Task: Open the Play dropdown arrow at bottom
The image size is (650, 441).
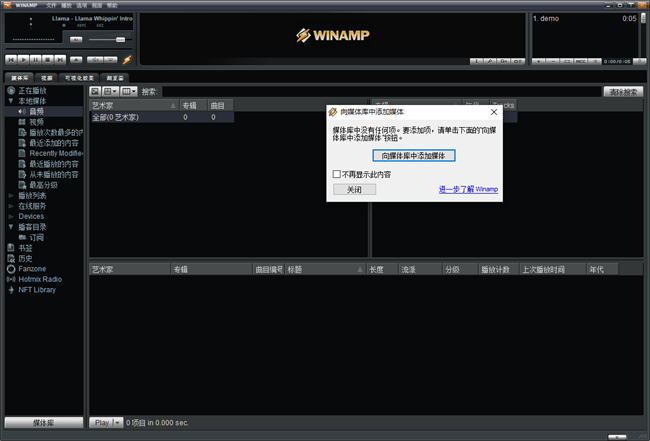Action: [x=118, y=423]
